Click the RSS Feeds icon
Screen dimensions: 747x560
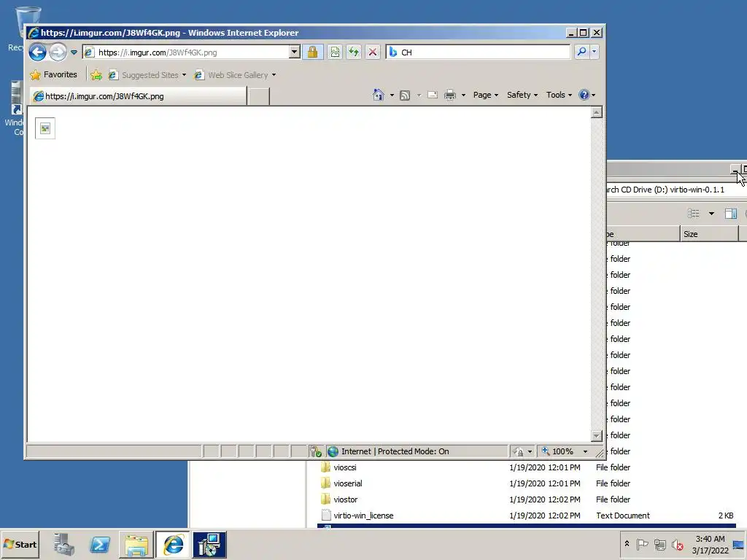404,96
